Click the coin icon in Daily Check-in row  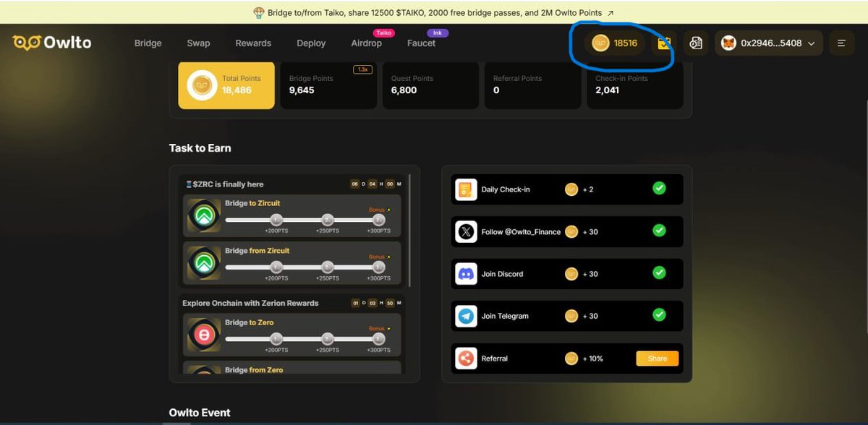[571, 189]
